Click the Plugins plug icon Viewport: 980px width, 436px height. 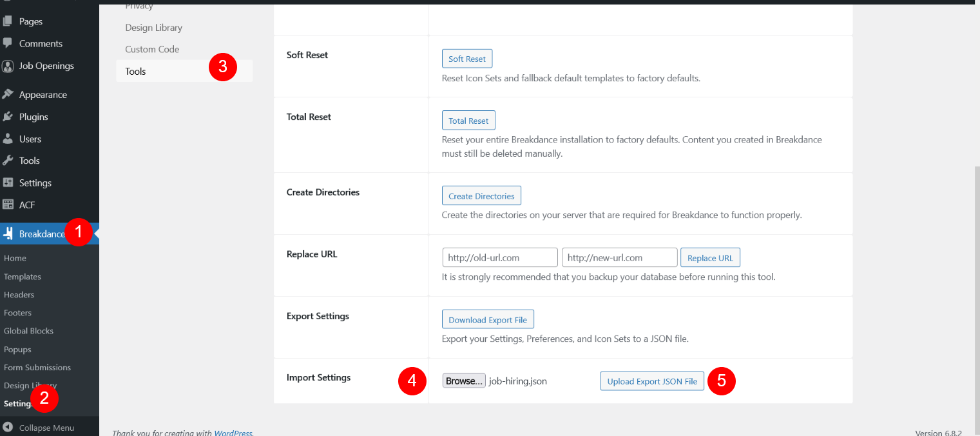[8, 117]
